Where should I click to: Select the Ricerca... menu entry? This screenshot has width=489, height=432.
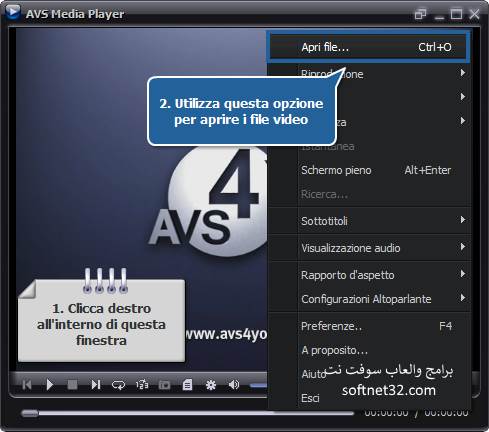[369, 194]
